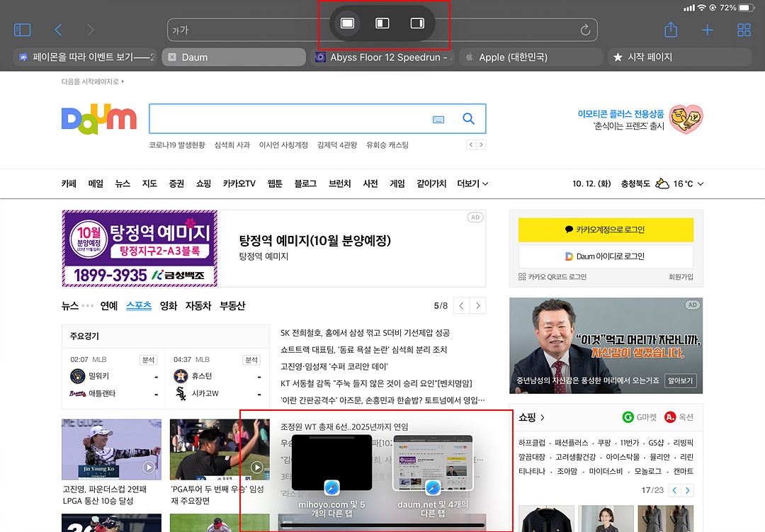Open 고진영·임성재 '수퍼 코리안 데이' headline
765x532 pixels.
(x=334, y=366)
